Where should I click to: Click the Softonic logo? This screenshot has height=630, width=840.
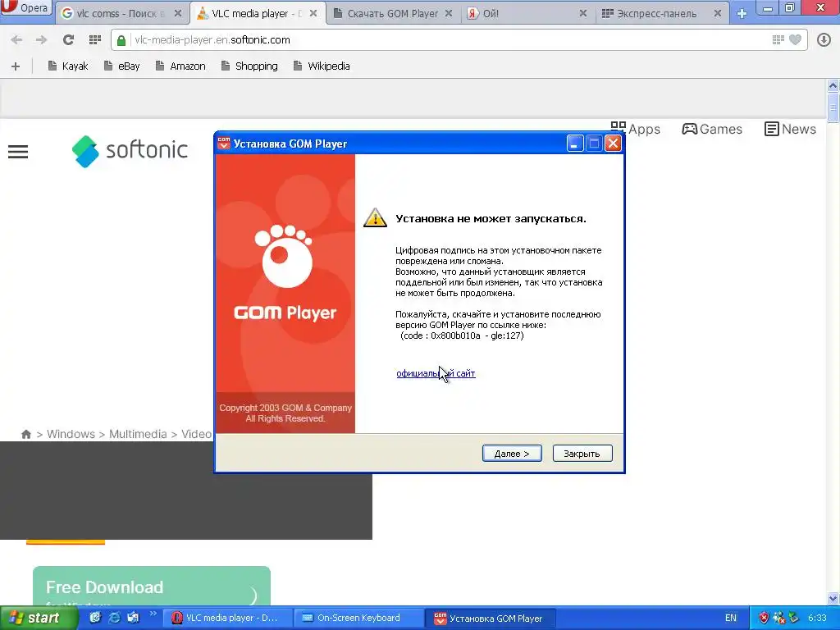click(x=130, y=151)
